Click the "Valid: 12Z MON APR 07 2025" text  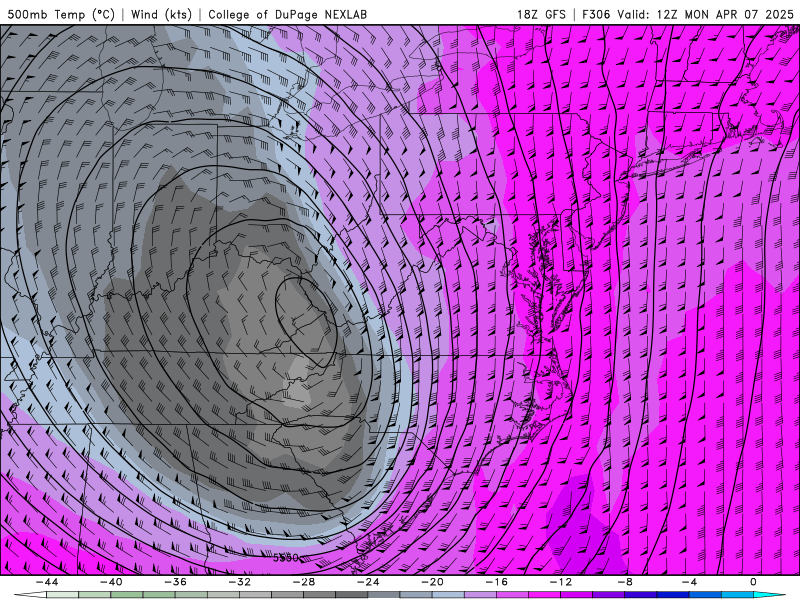click(x=706, y=14)
